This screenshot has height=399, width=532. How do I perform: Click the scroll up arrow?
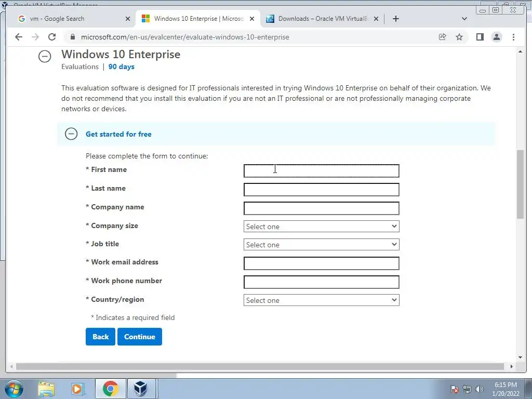[x=521, y=51]
